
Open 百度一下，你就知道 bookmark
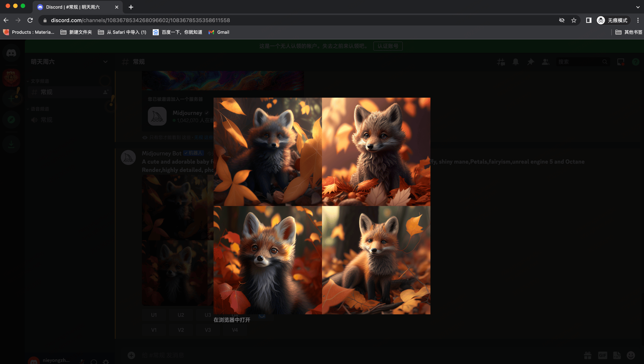(x=178, y=32)
